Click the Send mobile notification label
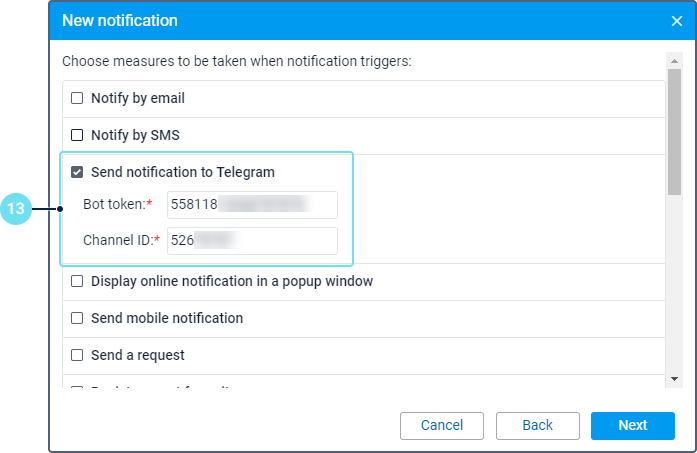697x453 pixels. tap(166, 318)
